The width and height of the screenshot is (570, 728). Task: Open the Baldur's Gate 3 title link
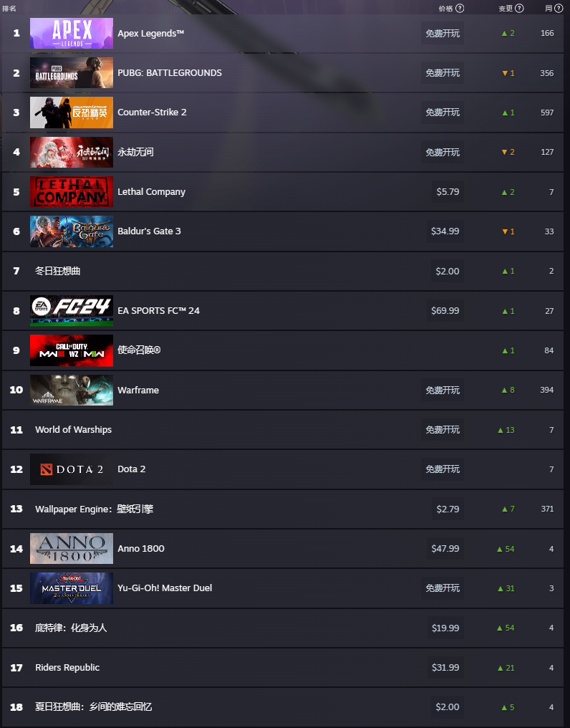[149, 231]
